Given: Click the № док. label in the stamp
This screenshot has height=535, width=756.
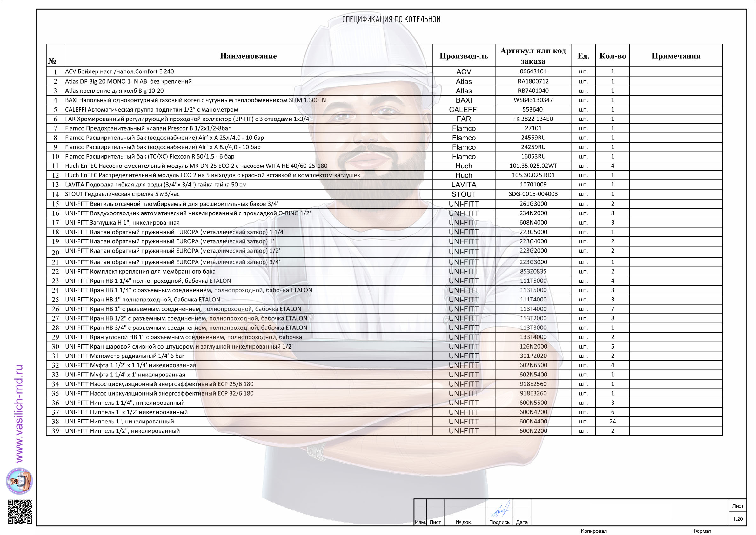Looking at the screenshot, I should click(464, 522).
